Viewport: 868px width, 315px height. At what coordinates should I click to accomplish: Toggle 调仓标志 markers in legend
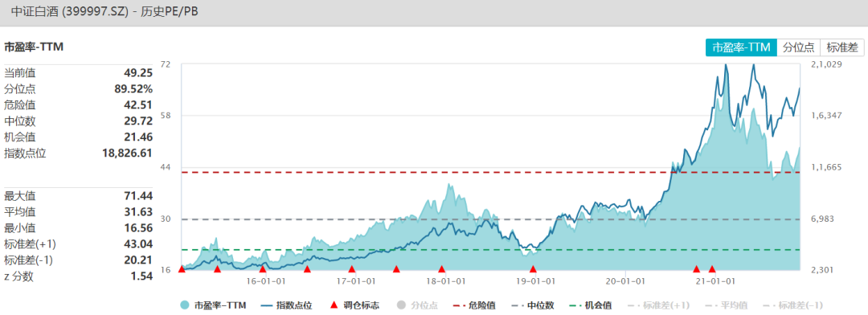click(354, 305)
